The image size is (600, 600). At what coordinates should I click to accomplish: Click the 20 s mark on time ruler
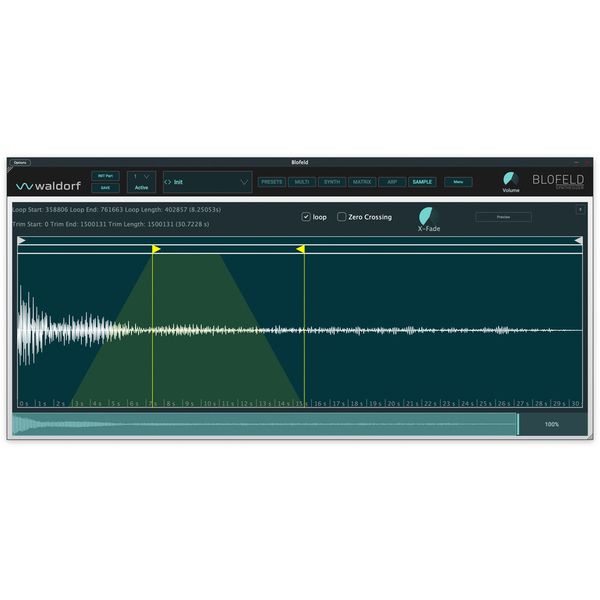pyautogui.click(x=394, y=404)
